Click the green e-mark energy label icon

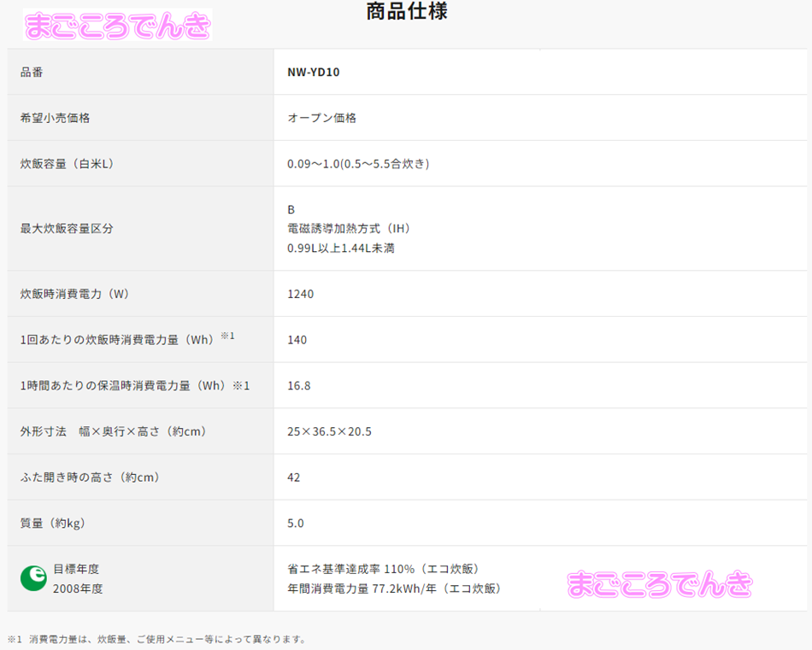point(33,578)
